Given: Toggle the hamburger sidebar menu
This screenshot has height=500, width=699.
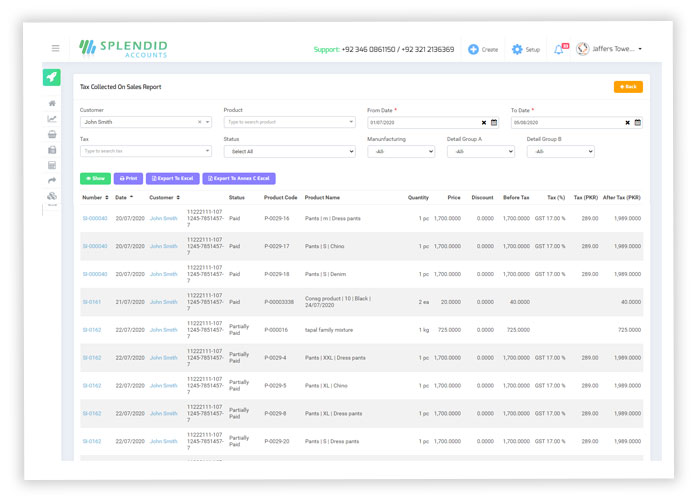Looking at the screenshot, I should [x=55, y=48].
